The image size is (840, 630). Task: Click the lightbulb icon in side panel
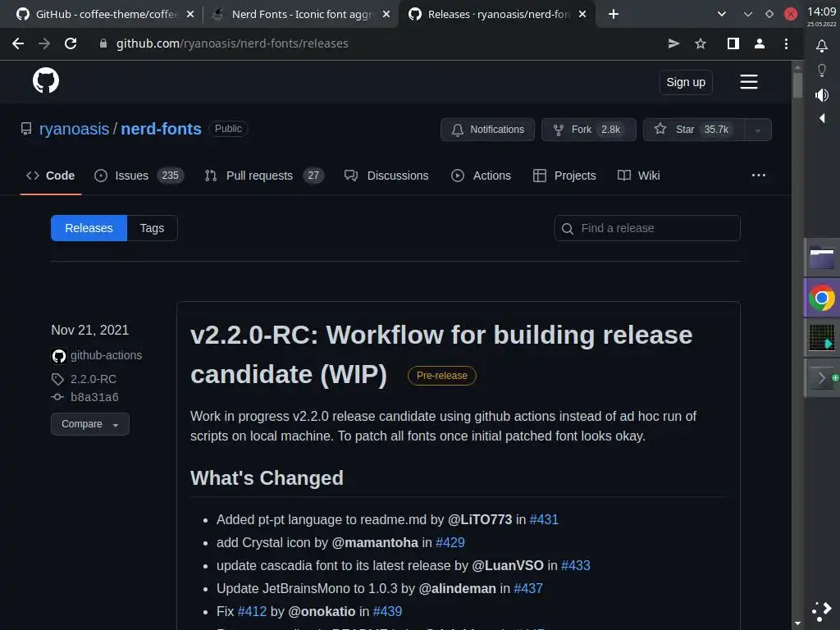(x=822, y=71)
